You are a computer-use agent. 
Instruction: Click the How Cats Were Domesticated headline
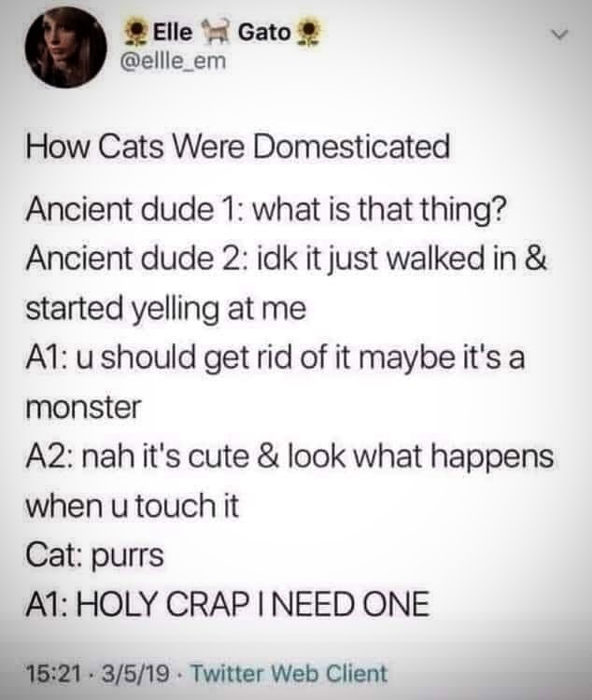[238, 147]
